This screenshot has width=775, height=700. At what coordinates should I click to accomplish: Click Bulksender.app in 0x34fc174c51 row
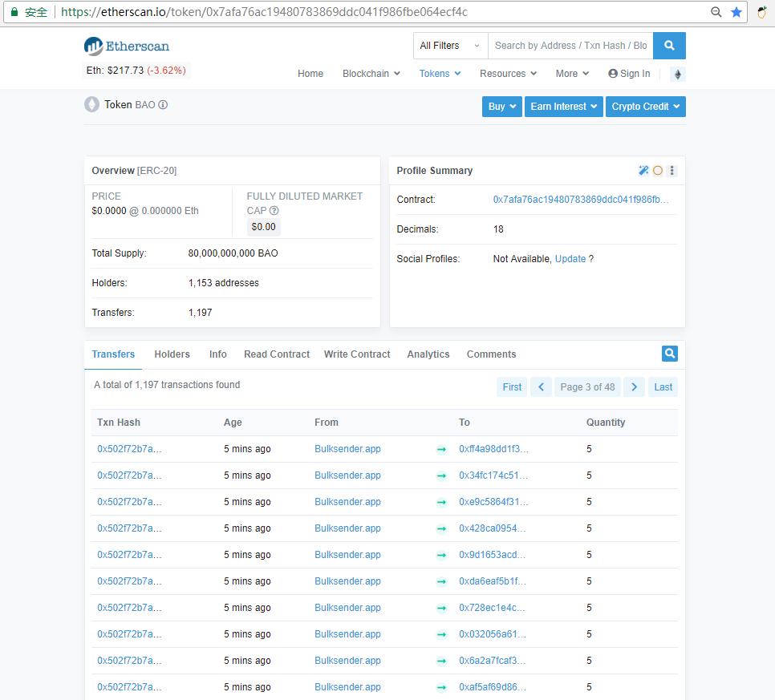[347, 475]
